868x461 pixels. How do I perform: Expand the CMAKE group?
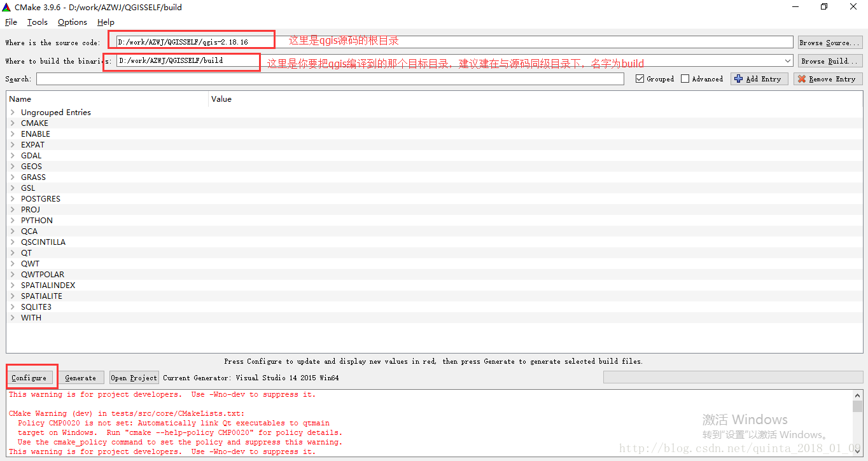click(13, 123)
